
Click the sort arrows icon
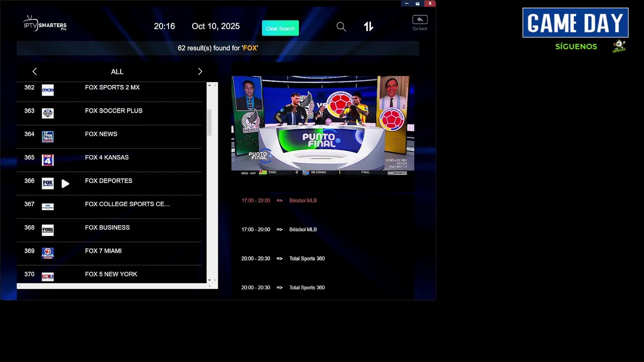[x=368, y=27]
